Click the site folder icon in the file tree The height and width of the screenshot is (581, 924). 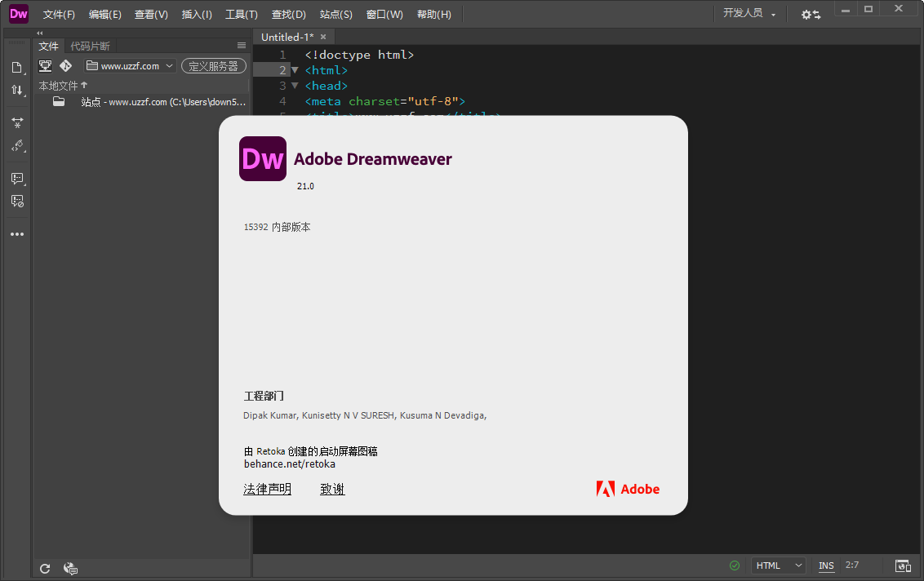[59, 102]
